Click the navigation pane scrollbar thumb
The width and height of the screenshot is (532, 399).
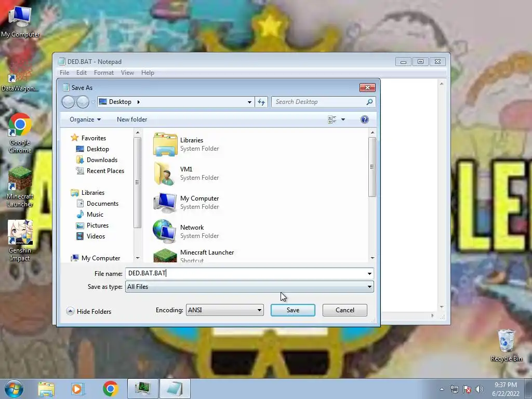point(137,182)
